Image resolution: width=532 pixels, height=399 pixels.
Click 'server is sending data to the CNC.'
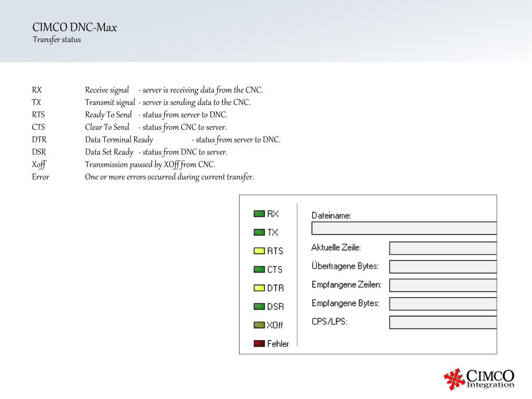[x=196, y=102]
